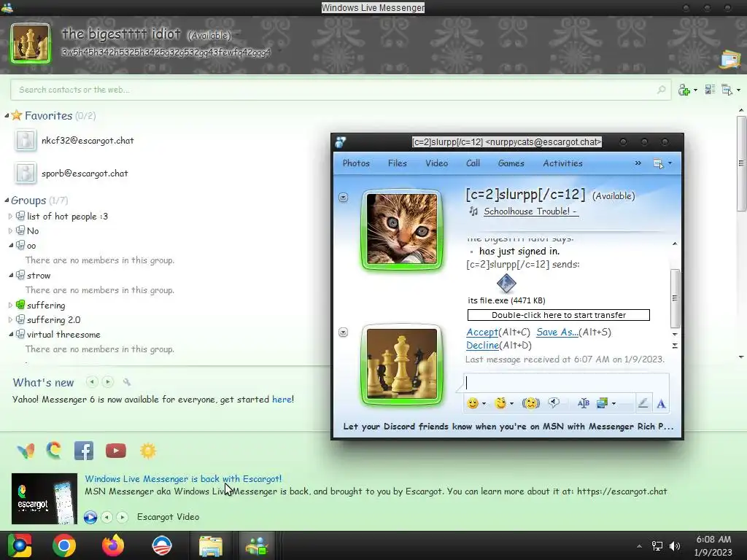This screenshot has height=560, width=747.
Task: Collapse the 'virtual threesome' group
Action: point(10,335)
